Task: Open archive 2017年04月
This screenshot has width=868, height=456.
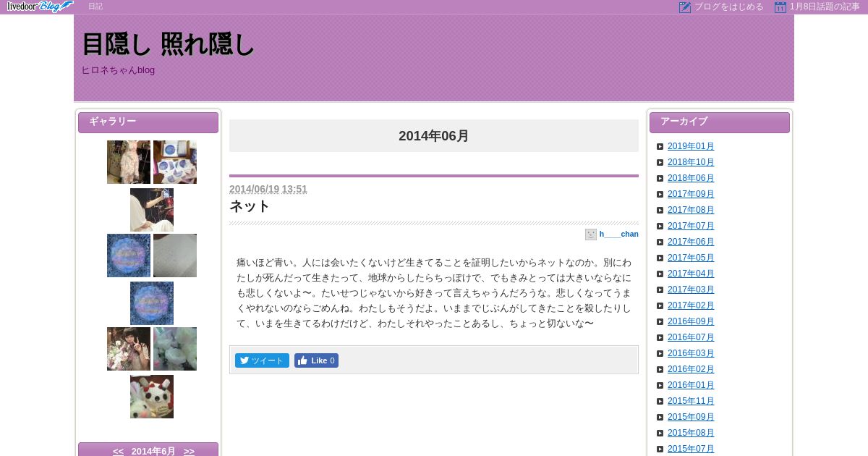Action: (691, 274)
